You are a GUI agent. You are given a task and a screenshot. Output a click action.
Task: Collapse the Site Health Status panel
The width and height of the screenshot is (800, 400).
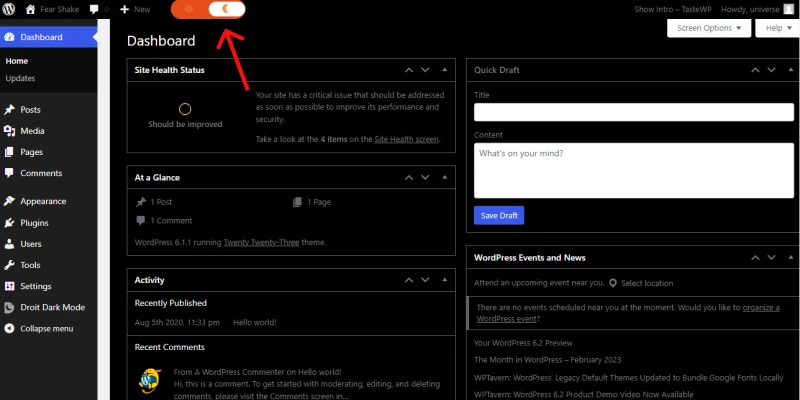[444, 70]
